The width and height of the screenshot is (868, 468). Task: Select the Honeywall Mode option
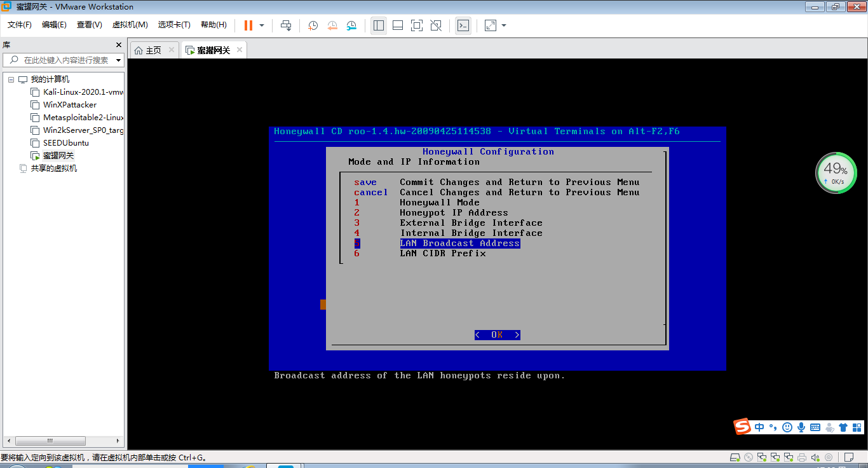(x=417, y=203)
